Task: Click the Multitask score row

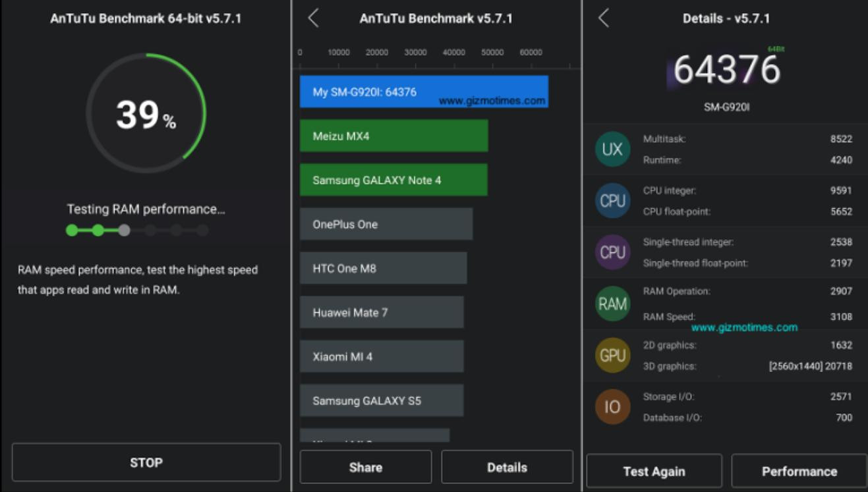Action: click(747, 139)
